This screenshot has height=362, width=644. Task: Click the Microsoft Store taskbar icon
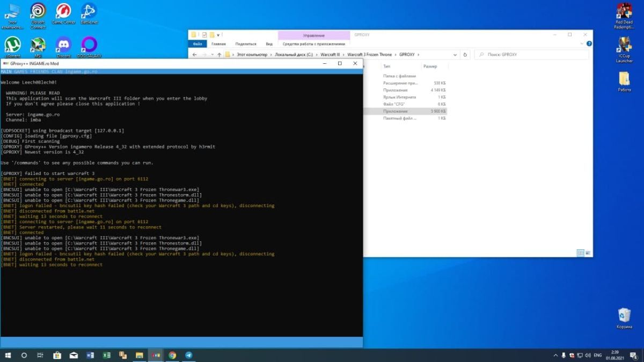coord(57,355)
